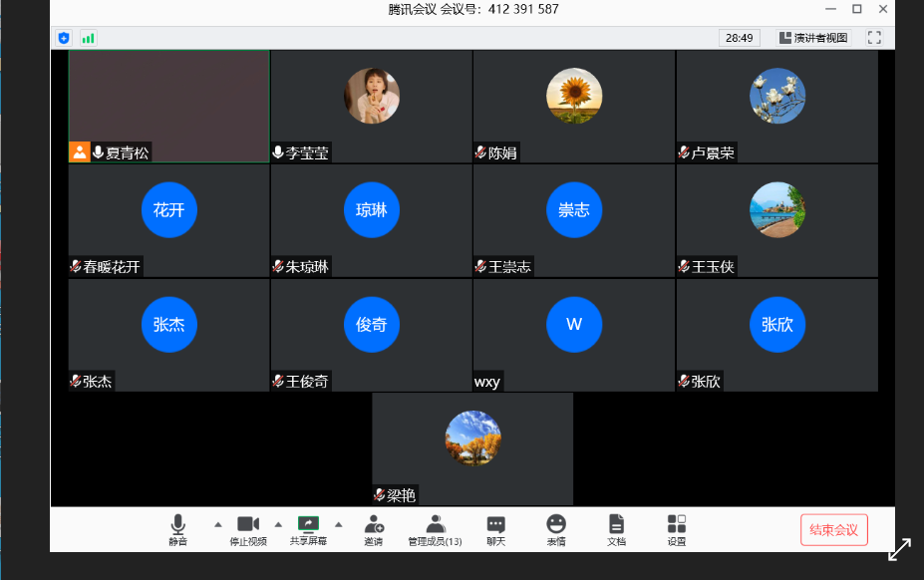The width and height of the screenshot is (924, 580).
Task: Click 卢景荣 magnolia flower avatar
Action: 777,96
